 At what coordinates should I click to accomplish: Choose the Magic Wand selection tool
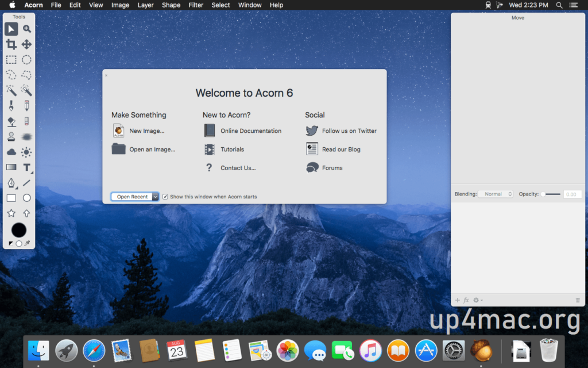(x=11, y=90)
